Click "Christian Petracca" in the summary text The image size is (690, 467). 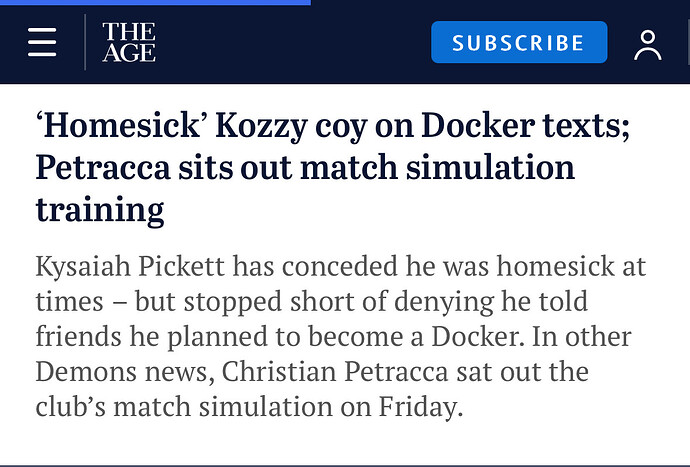click(x=335, y=371)
